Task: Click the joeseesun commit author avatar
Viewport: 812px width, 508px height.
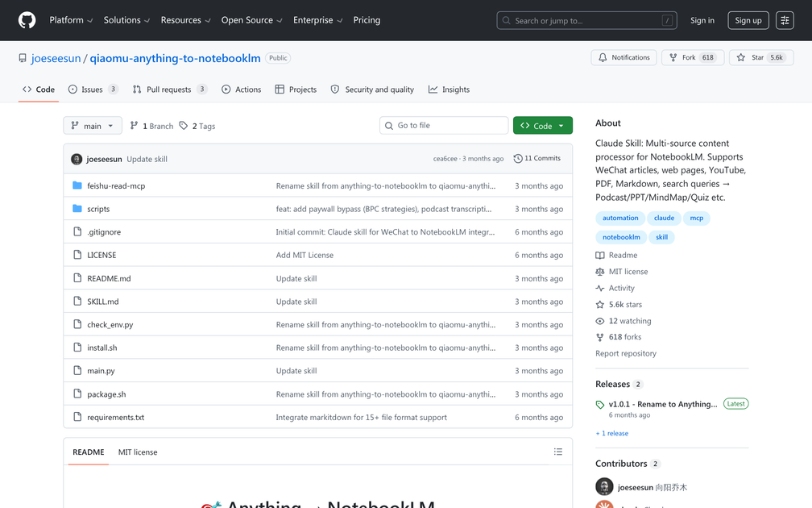Action: point(77,159)
